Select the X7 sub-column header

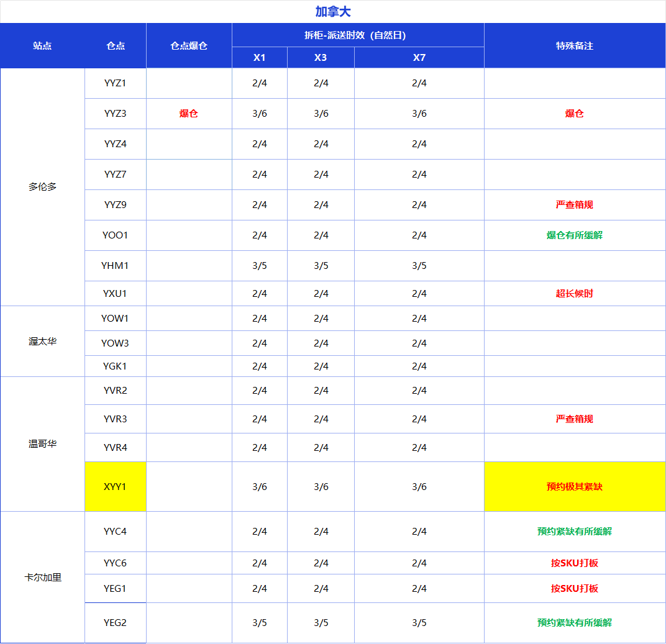click(x=419, y=58)
